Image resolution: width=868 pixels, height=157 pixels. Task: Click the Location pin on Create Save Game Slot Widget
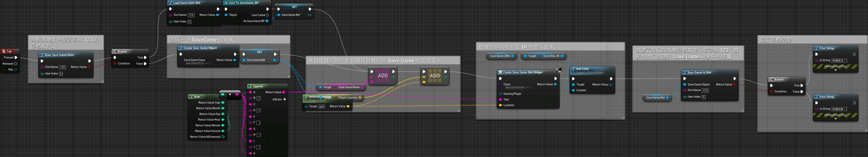[501, 105]
